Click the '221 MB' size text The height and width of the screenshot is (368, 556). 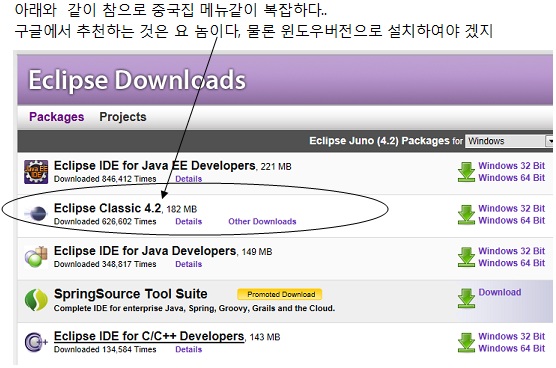point(276,167)
